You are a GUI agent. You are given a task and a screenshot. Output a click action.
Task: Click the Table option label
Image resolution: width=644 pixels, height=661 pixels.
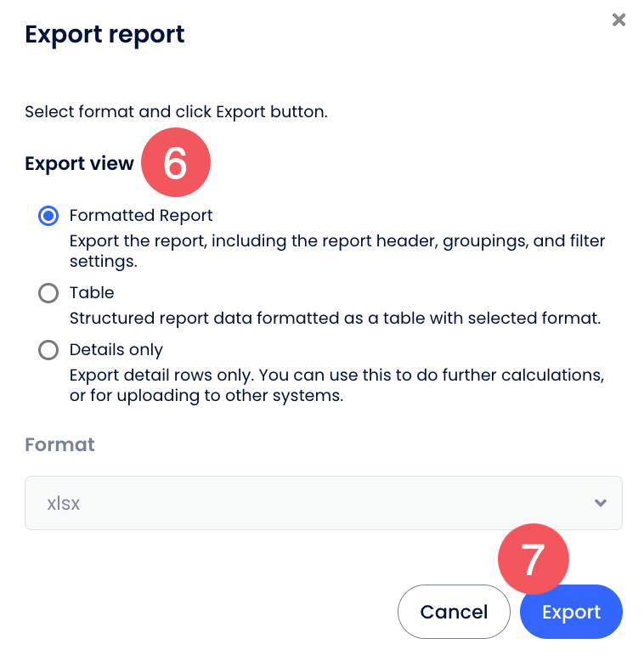(x=92, y=293)
